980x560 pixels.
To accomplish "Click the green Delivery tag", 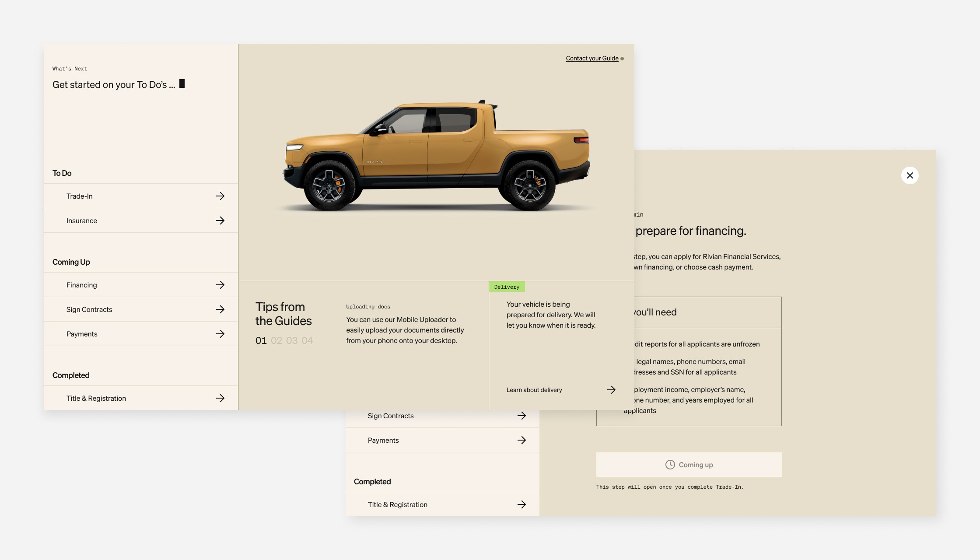I will coord(507,287).
